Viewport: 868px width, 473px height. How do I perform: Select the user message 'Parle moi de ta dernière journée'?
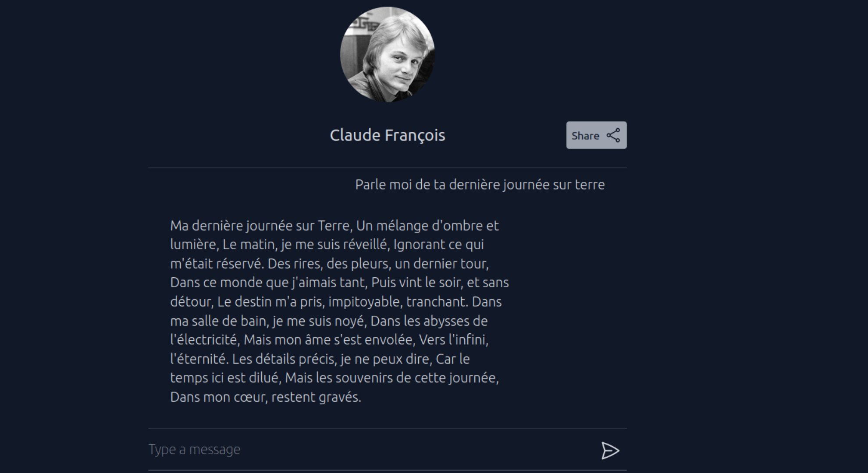coord(480,185)
